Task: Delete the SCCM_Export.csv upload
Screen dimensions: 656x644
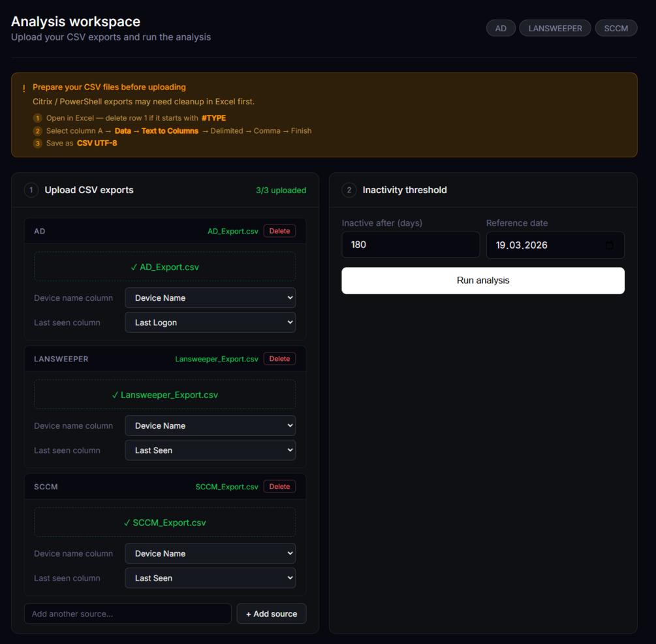Action: tap(279, 487)
